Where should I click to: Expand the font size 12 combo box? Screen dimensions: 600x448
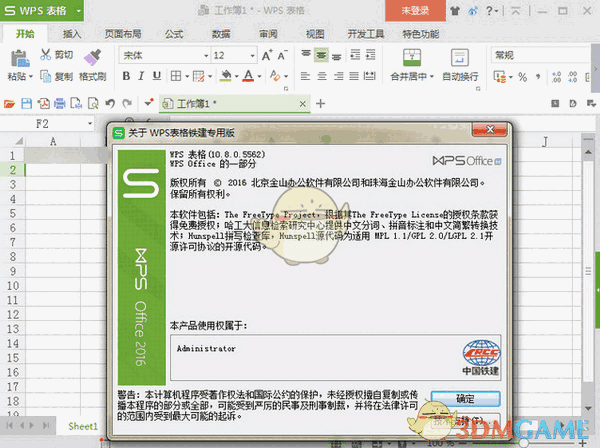click(253, 56)
